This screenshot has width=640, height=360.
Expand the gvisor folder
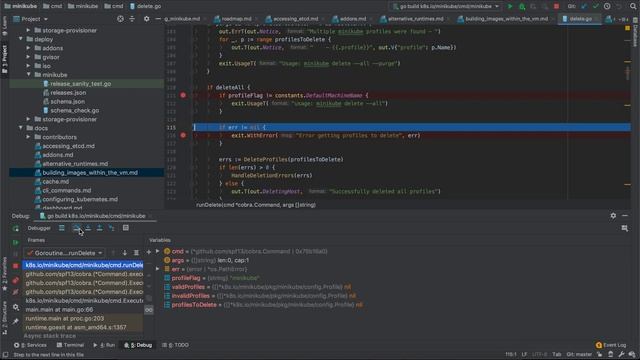(28, 57)
